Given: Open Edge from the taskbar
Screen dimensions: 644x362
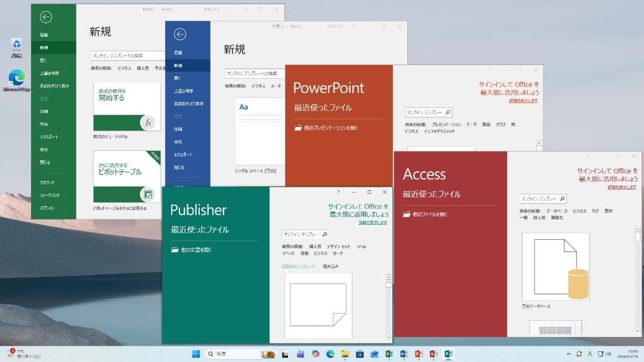Looking at the screenshot, I should 330,354.
